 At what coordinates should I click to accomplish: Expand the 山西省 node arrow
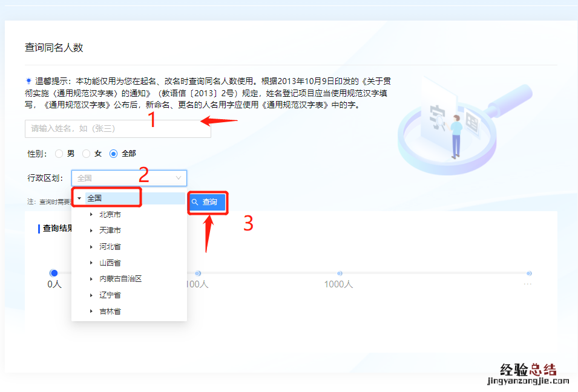[91, 263]
